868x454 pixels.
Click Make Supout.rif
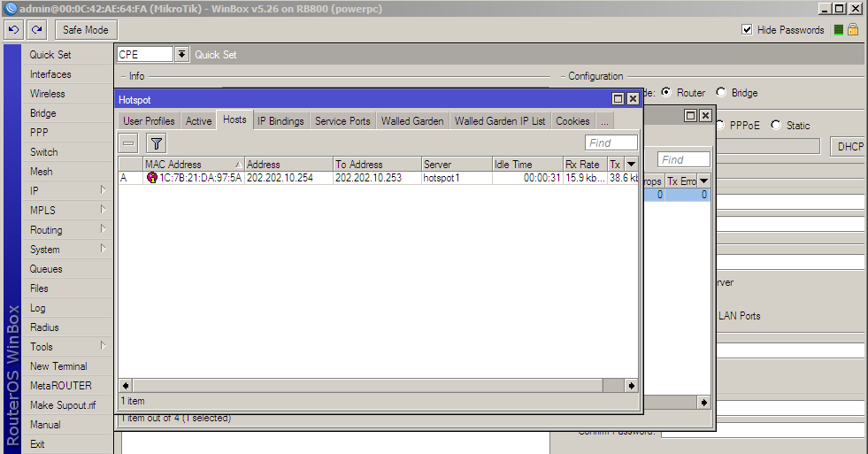pos(67,405)
